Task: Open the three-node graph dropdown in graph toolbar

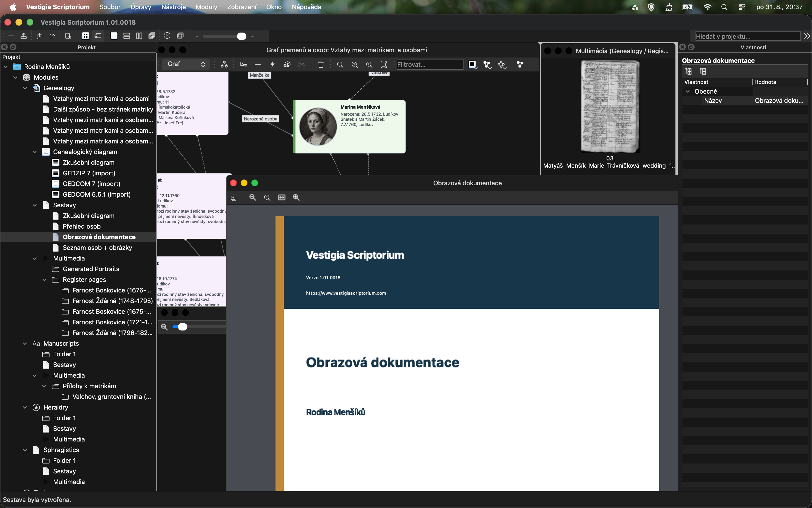Action: (487, 65)
